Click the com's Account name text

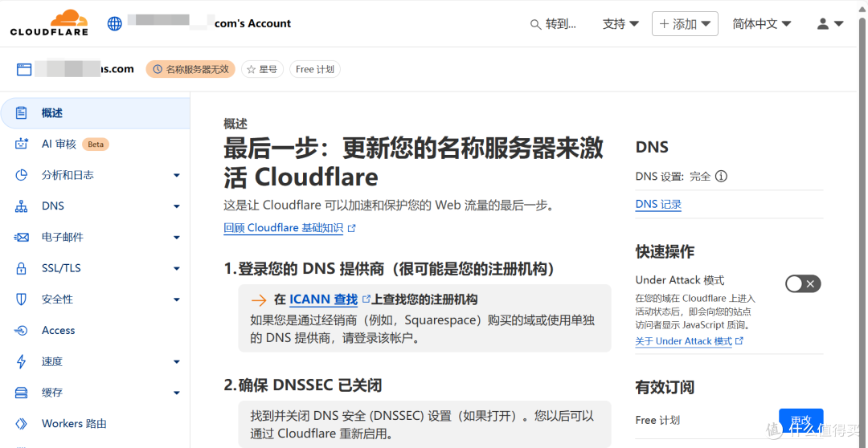tap(253, 24)
